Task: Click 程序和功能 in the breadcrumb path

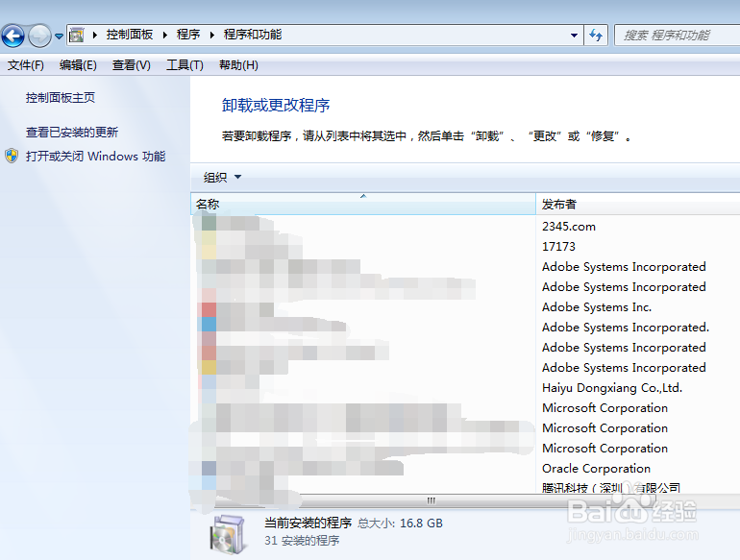Action: [253, 35]
